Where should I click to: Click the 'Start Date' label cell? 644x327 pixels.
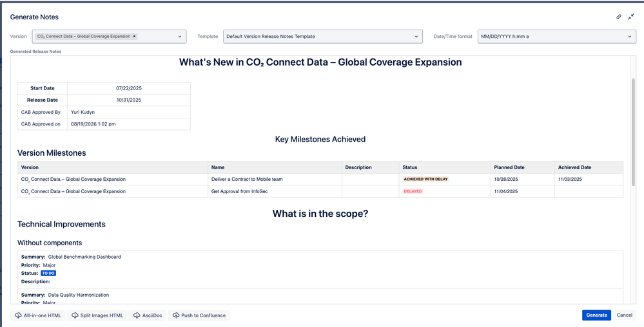(x=43, y=88)
